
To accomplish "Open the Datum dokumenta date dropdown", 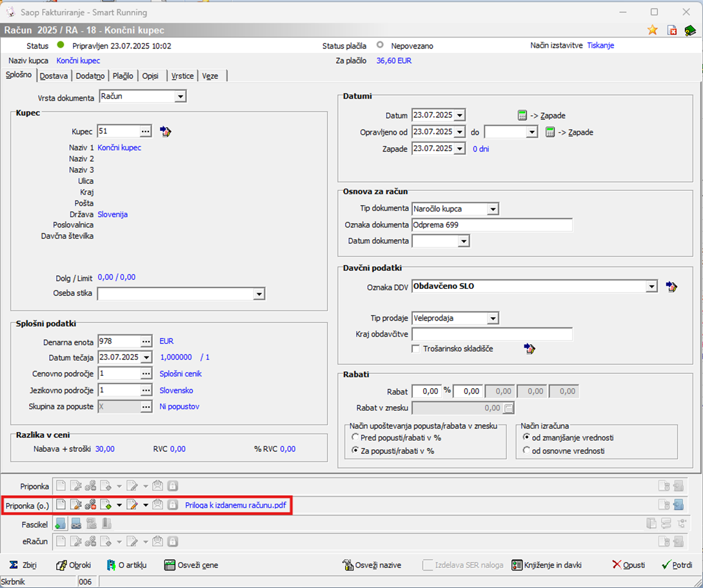I will 463,241.
